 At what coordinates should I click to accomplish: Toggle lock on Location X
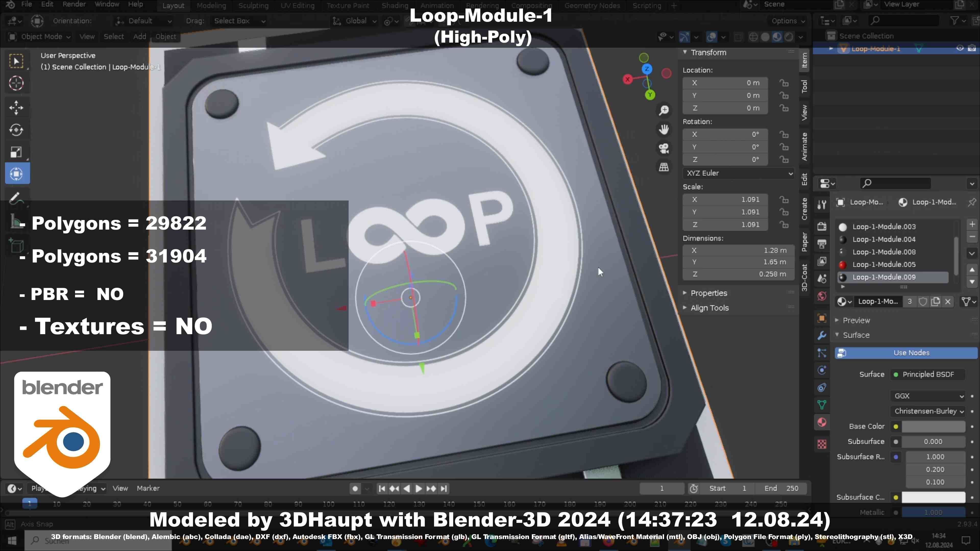(x=784, y=83)
